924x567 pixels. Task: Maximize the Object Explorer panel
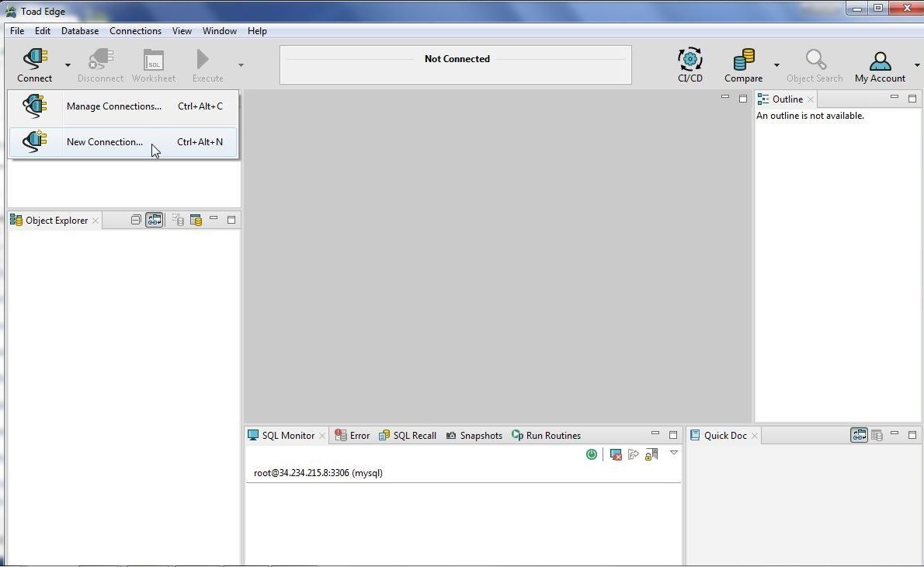231,220
